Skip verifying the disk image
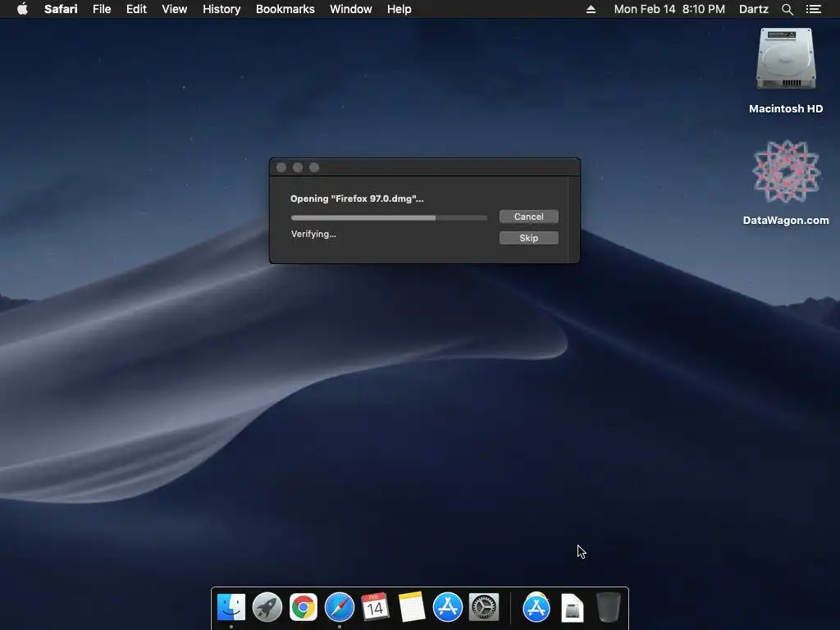The height and width of the screenshot is (630, 840). (529, 238)
